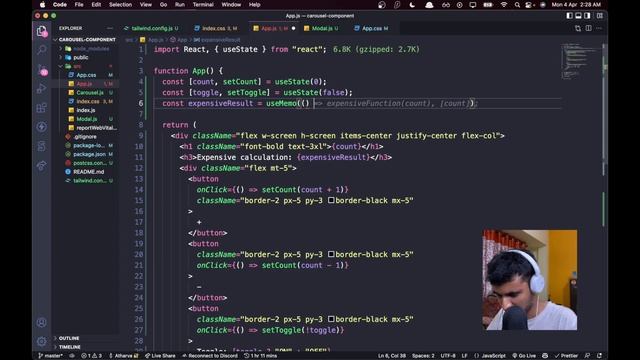Viewport: 640px width, 360px height.
Task: Open the Accounts icon in activity bar
Action: point(42,322)
